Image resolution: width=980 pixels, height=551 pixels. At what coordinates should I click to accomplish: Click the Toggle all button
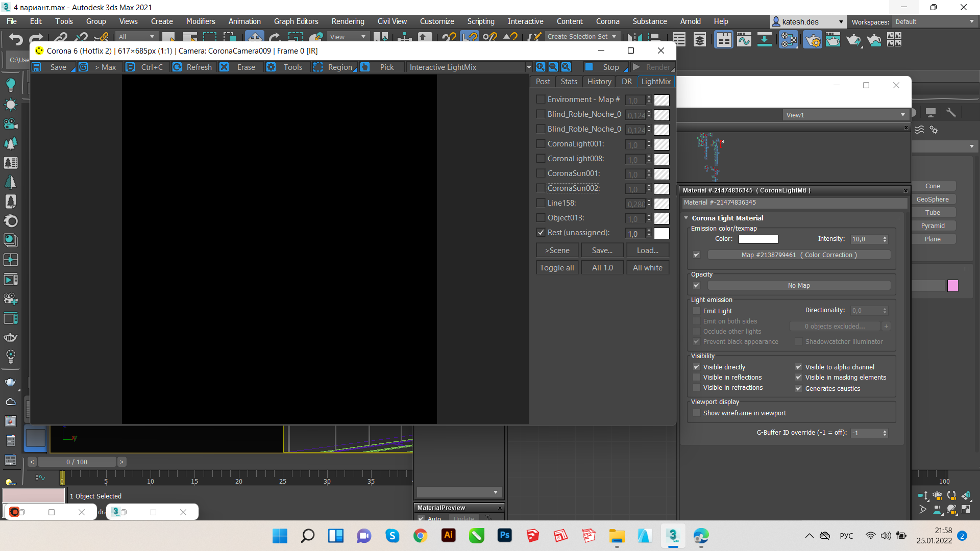coord(556,267)
